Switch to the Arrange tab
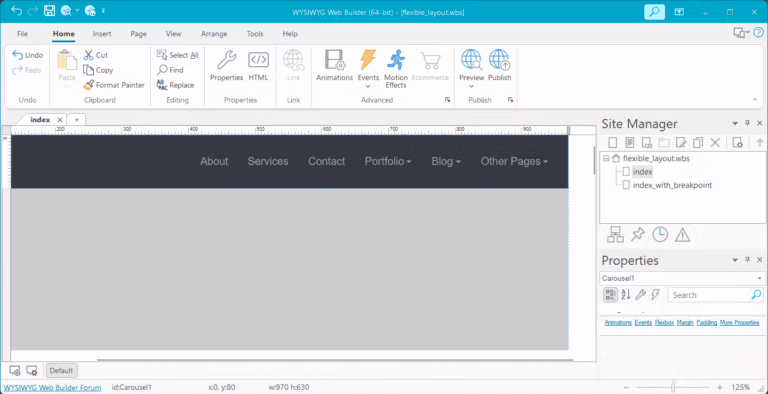This screenshot has height=394, width=768. 214,34
